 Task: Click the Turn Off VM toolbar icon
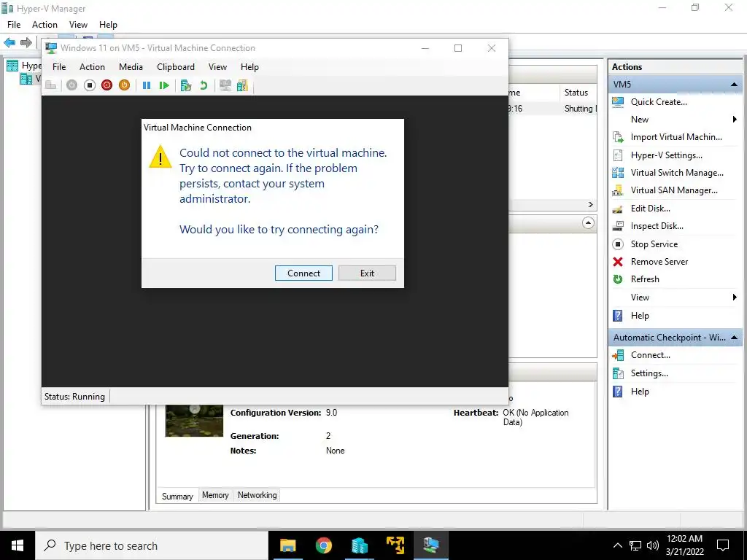[90, 85]
